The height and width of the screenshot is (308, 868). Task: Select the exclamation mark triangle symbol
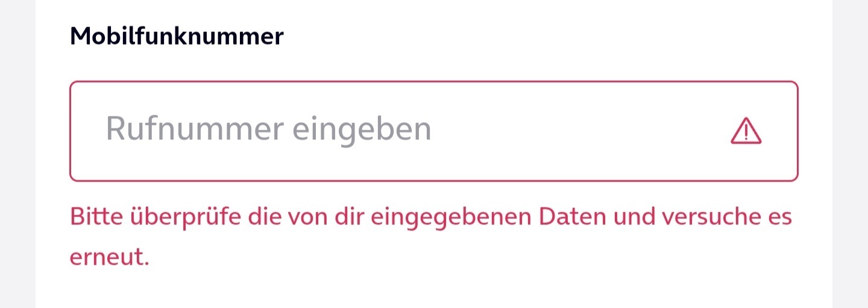click(x=746, y=131)
